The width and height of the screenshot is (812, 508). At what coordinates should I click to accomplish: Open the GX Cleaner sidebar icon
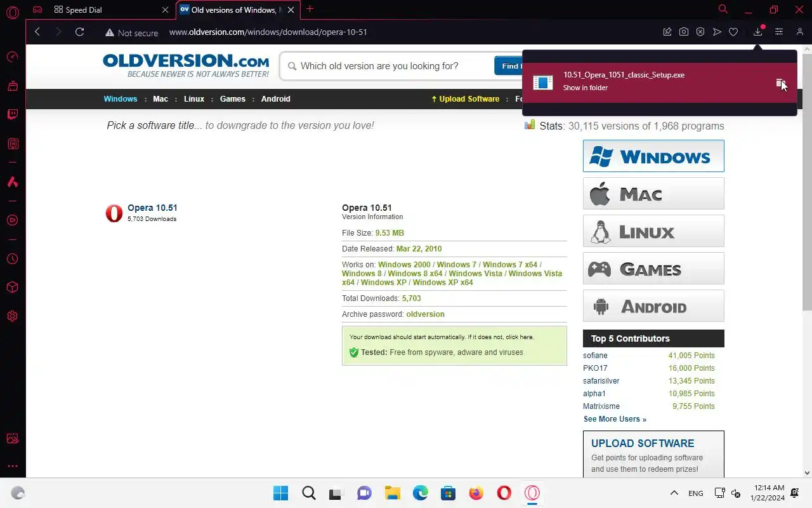point(13,85)
